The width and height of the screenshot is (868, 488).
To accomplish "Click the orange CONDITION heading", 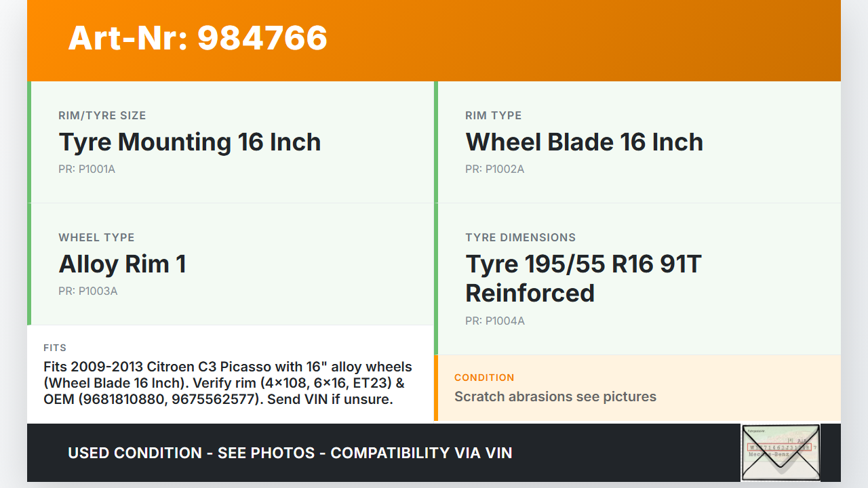I will click(x=484, y=378).
